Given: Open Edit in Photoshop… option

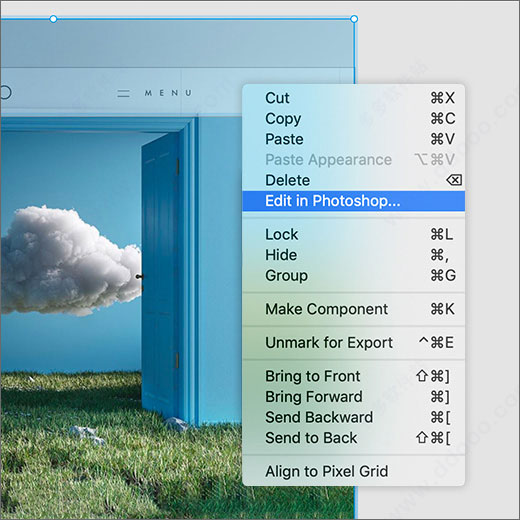Looking at the screenshot, I should pos(353,201).
